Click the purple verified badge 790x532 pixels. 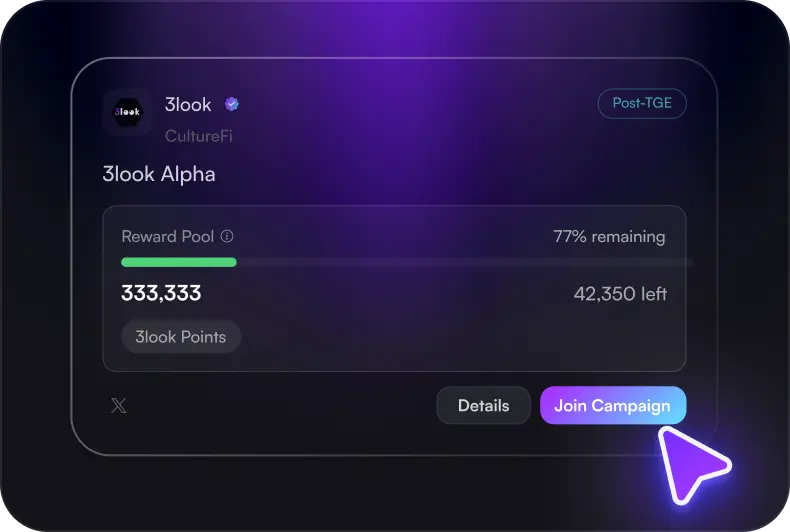click(232, 104)
